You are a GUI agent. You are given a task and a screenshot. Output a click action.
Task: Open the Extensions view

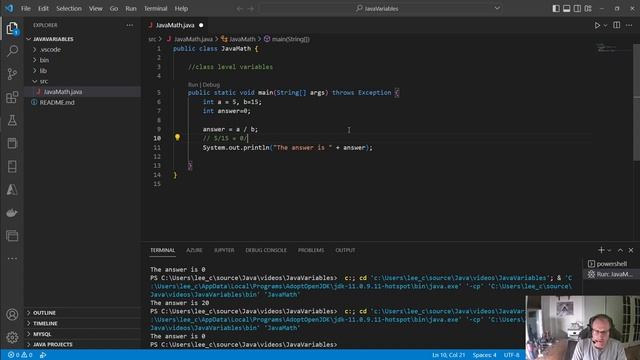[12, 97]
